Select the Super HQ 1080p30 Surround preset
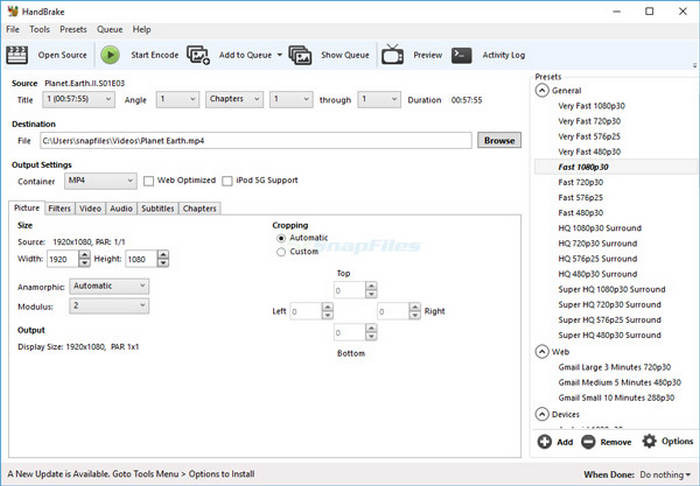700x486 pixels. pyautogui.click(x=612, y=290)
